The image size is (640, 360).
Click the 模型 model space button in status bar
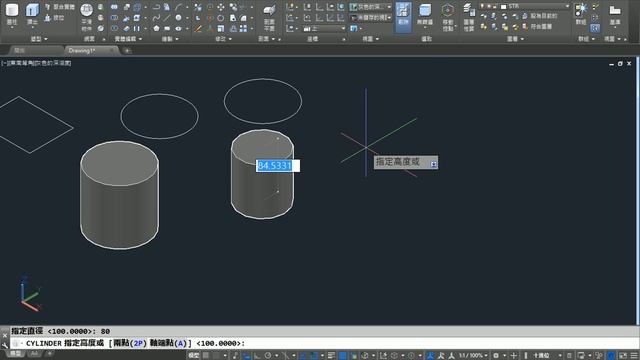tap(193, 356)
